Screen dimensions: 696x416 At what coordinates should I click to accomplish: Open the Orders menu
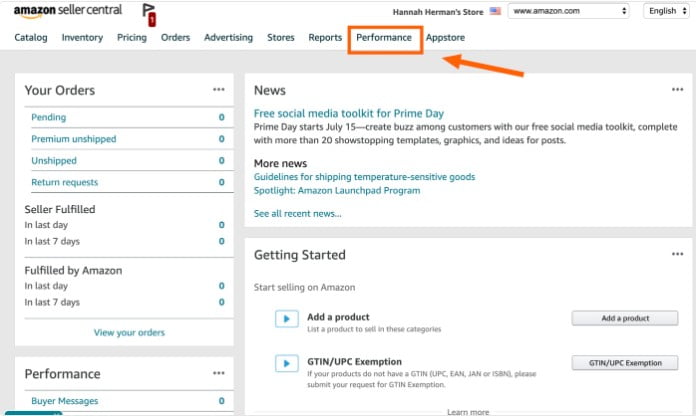[175, 38]
